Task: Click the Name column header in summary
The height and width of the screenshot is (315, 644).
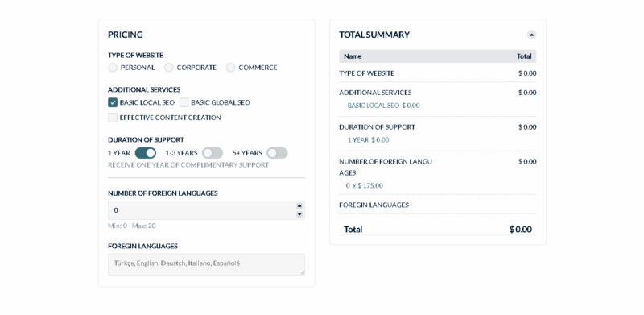Action: tap(353, 56)
